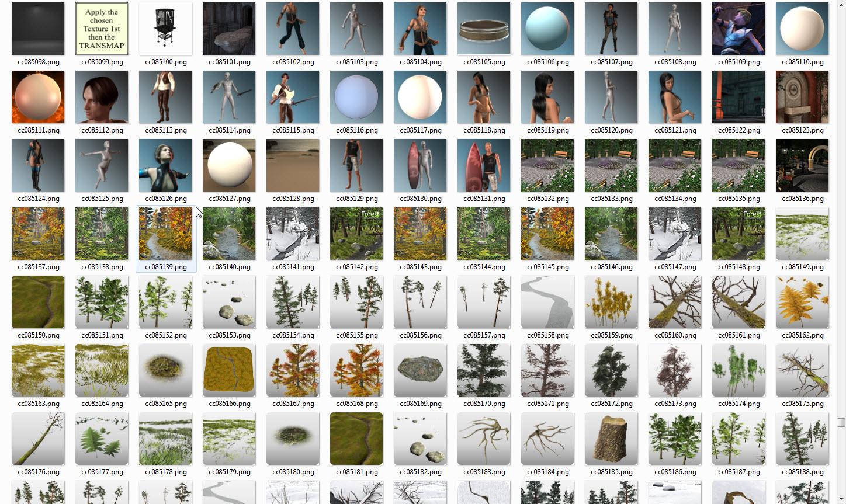Click the file name cc085127.png
The image size is (846, 504).
click(x=230, y=199)
